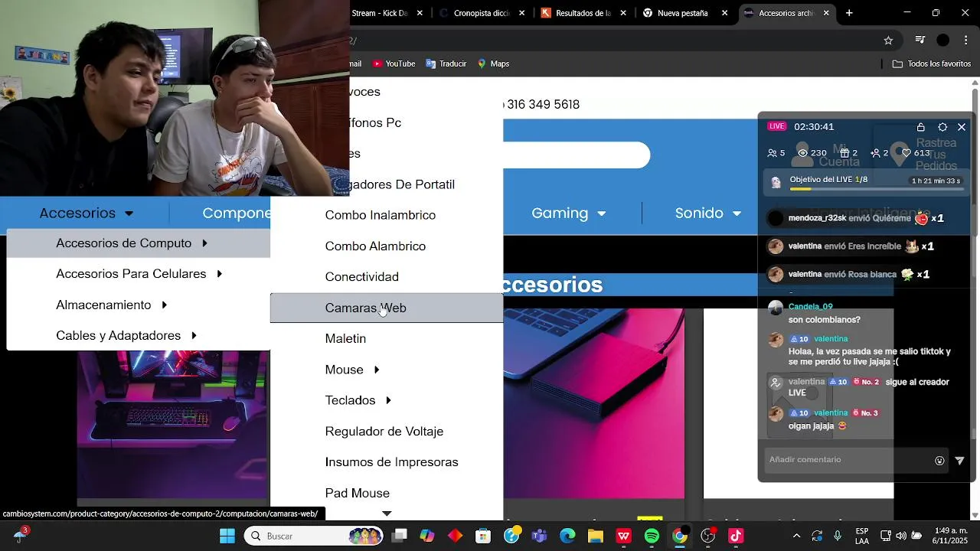Select Pad Mouse menu item
The image size is (980, 551).
[x=387, y=494]
